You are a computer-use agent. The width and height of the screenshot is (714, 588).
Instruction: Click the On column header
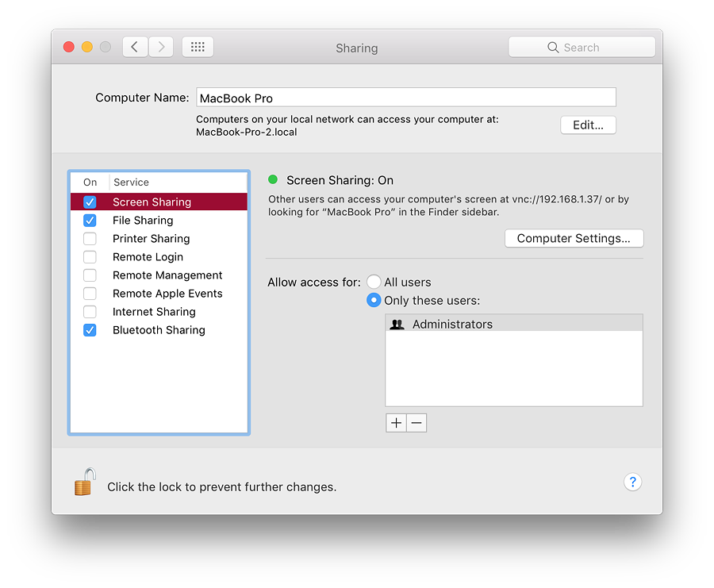[x=90, y=183]
